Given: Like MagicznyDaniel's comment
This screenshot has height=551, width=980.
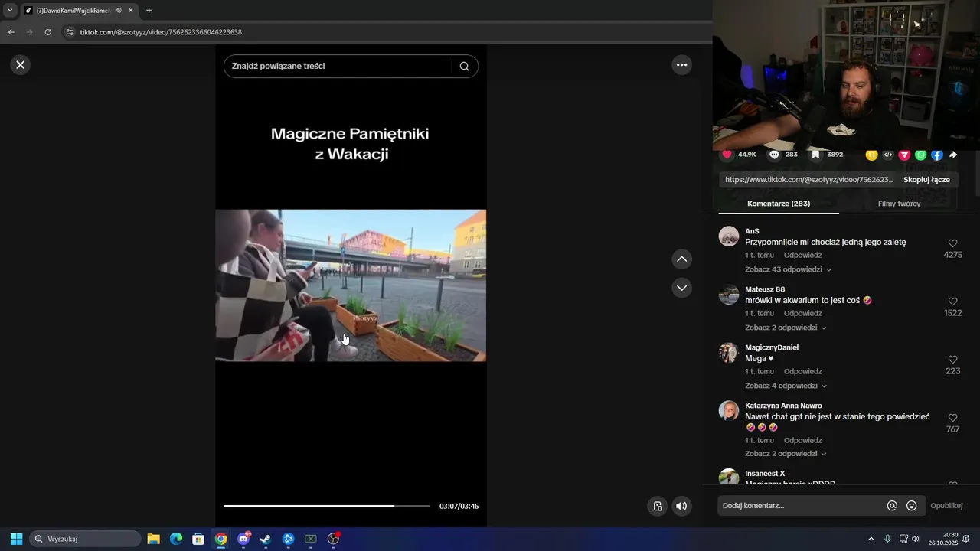Looking at the screenshot, I should coord(952,360).
